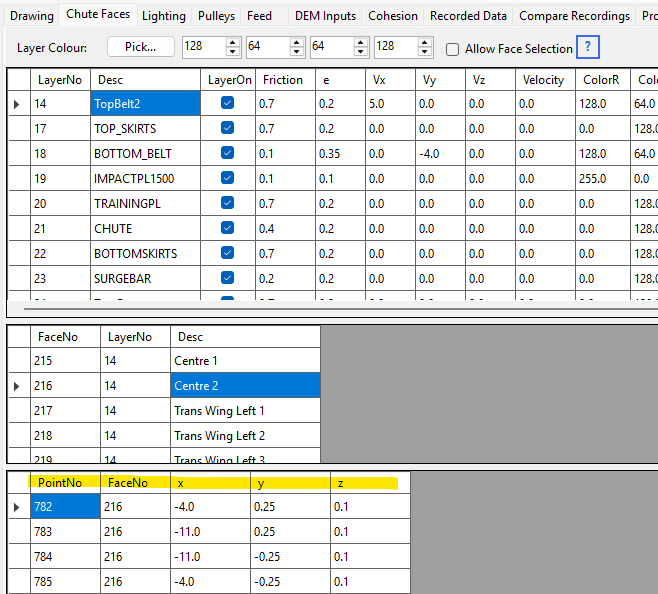Select the CHUTE description cell
This screenshot has height=594, width=658.
145,228
